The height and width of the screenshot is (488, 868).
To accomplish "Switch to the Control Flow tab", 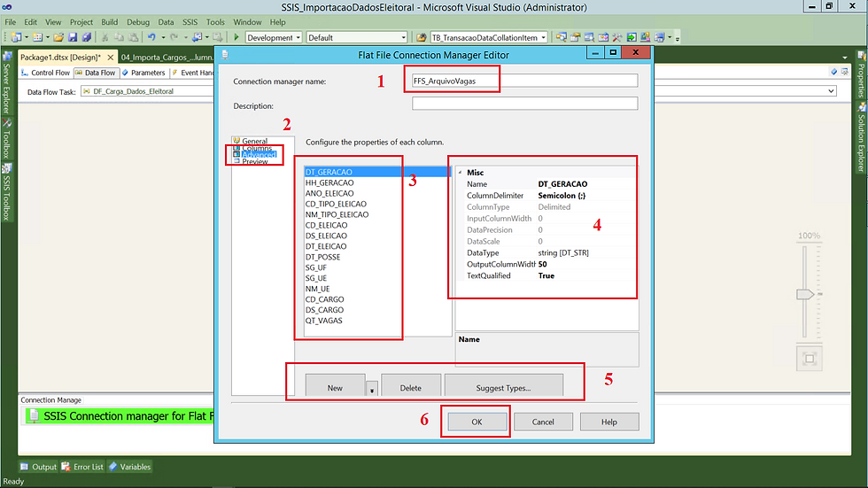I will [46, 73].
